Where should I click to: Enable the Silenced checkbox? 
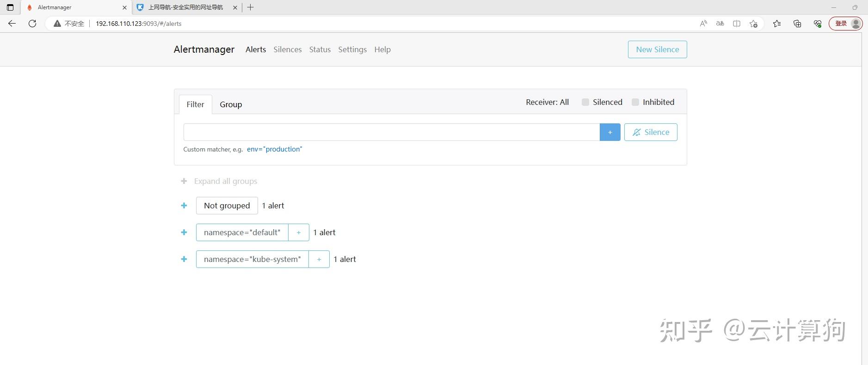[585, 102]
